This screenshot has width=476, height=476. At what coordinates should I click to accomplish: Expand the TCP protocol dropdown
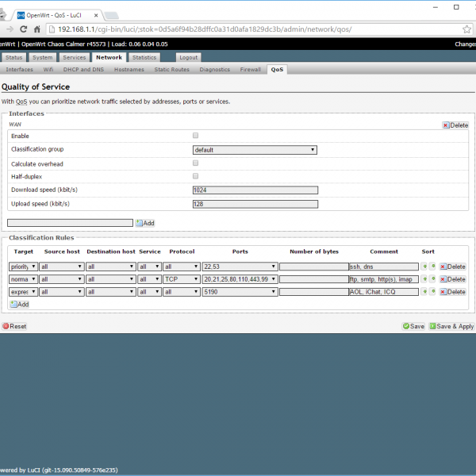click(181, 279)
